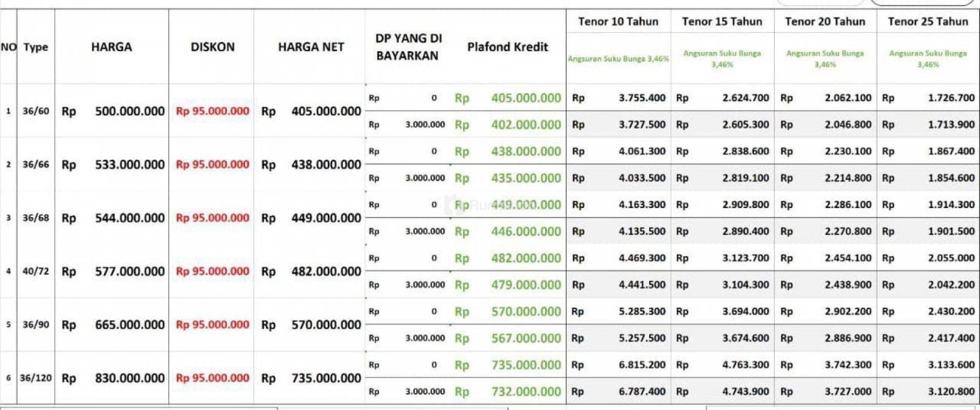Click the DP YANG DI BAYARKAN header
980x410 pixels.
pos(408,47)
